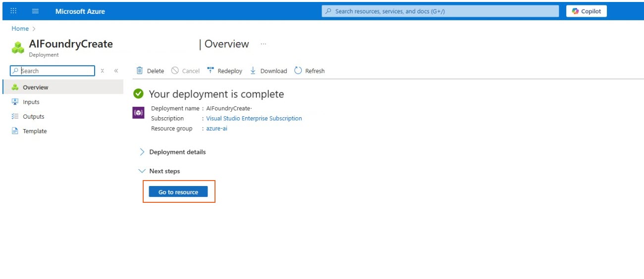Screen dimensions: 644x279
Task: Open the Azure app launcher grid icon
Action: [x=13, y=11]
